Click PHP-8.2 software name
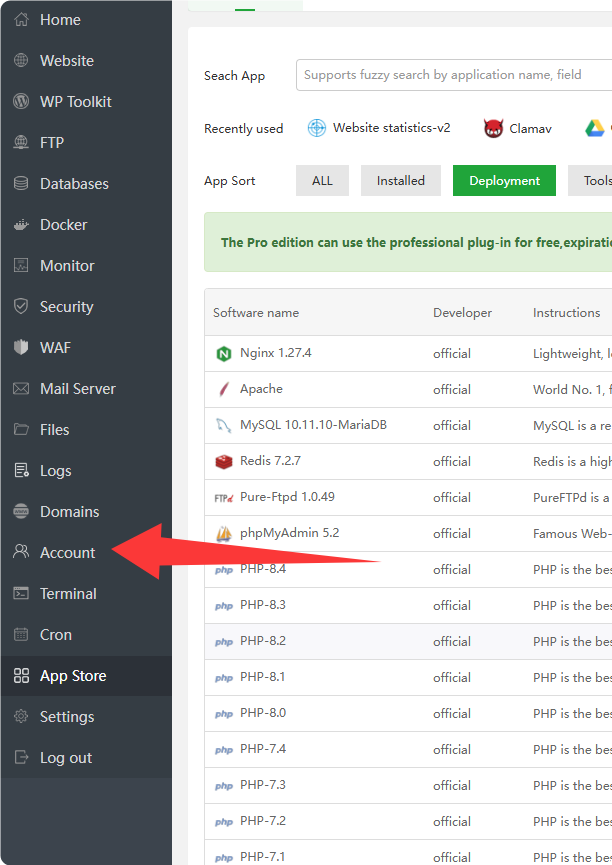612x865 pixels. 263,640
